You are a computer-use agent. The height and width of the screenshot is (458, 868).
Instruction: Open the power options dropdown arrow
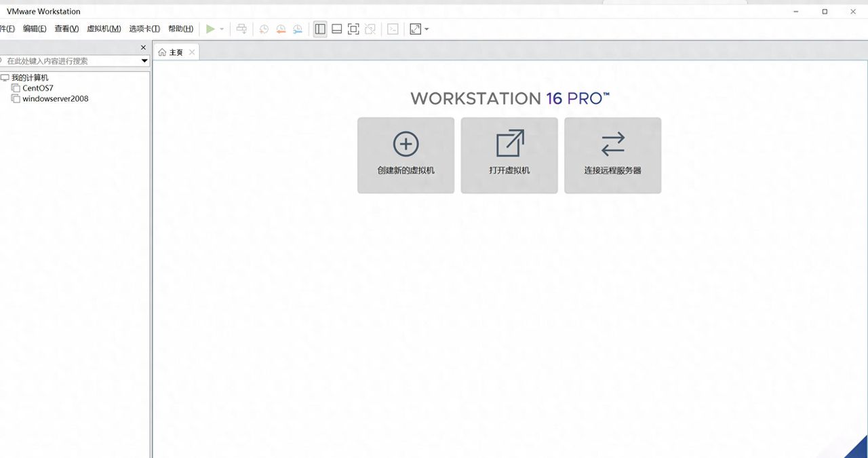coord(222,28)
